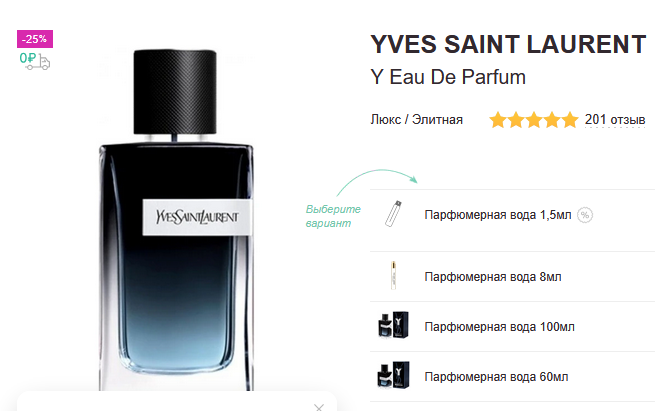The width and height of the screenshot is (655, 411).
Task: Click the -25% discount badge
Action: pos(35,39)
